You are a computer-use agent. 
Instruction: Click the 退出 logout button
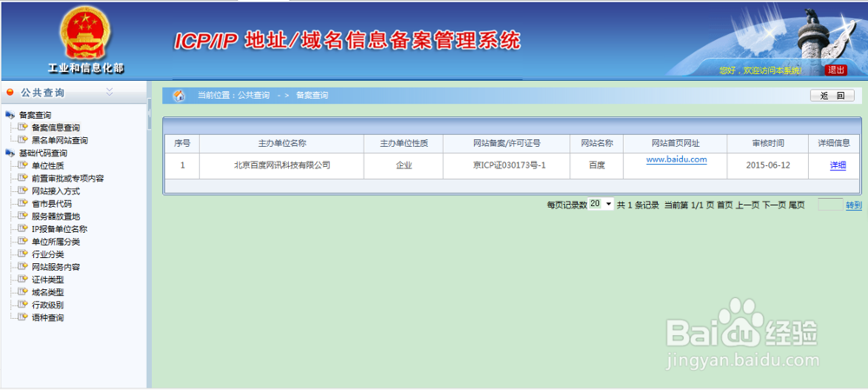coord(836,69)
